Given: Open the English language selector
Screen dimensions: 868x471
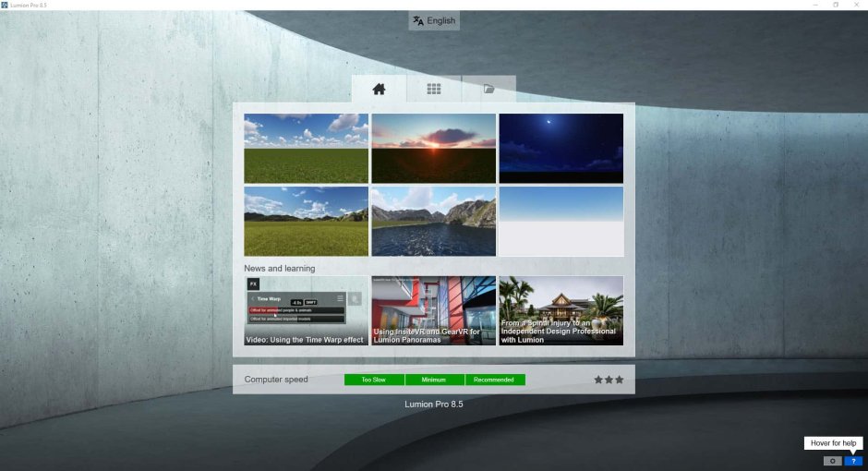Looking at the screenshot, I should [x=434, y=20].
